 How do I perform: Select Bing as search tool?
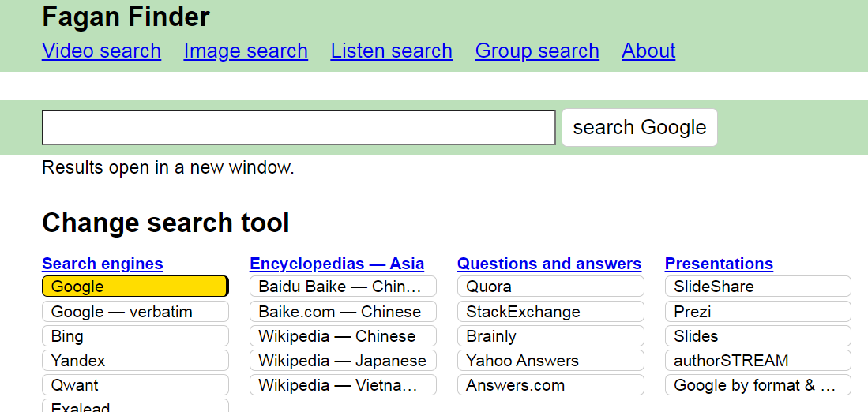135,336
